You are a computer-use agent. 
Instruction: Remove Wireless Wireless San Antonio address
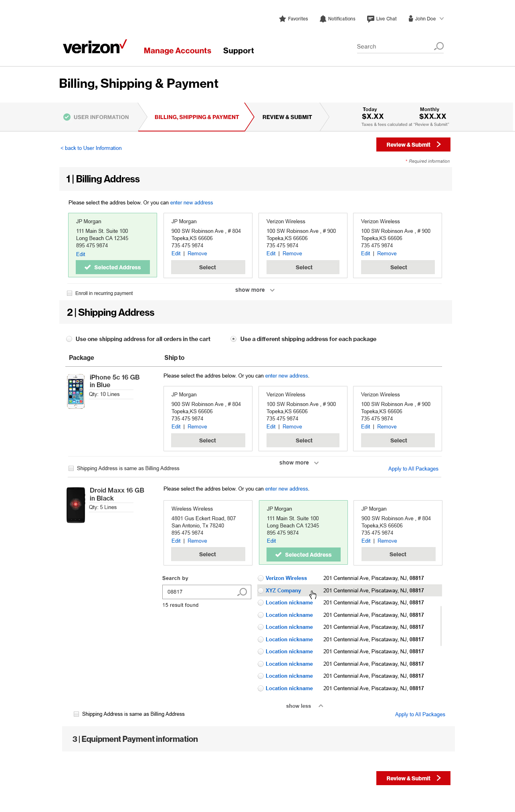197,541
